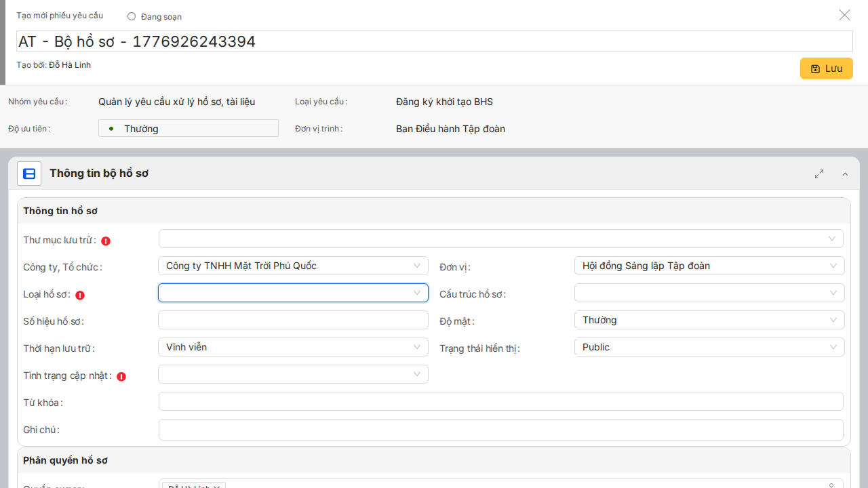
Task: Click the Ghi chú text field
Action: (500, 430)
